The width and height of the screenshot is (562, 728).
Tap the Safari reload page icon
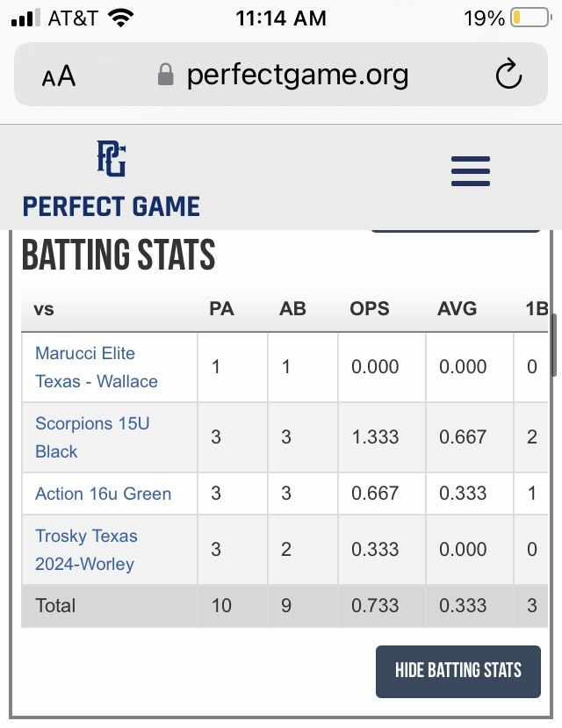[508, 74]
